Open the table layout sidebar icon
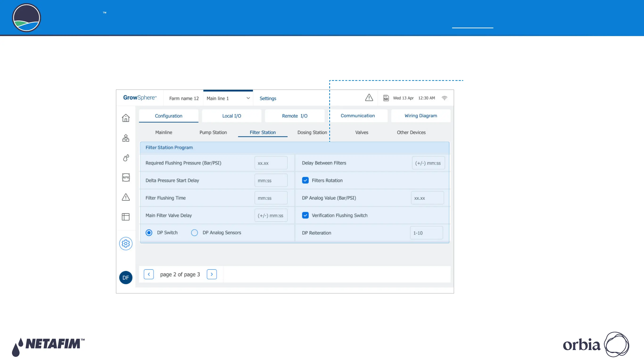This screenshot has width=644, height=362. coord(126,217)
